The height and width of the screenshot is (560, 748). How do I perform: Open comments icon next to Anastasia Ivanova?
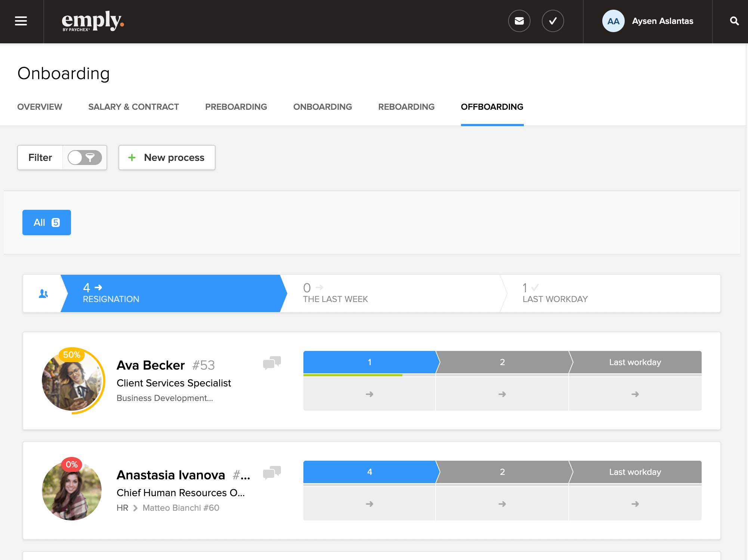coord(272,473)
